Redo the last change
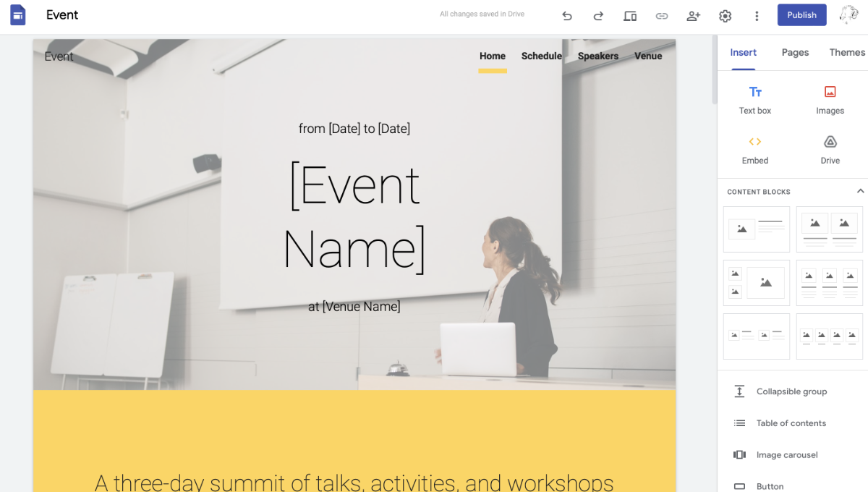Viewport: 868px width, 492px height. coord(598,15)
